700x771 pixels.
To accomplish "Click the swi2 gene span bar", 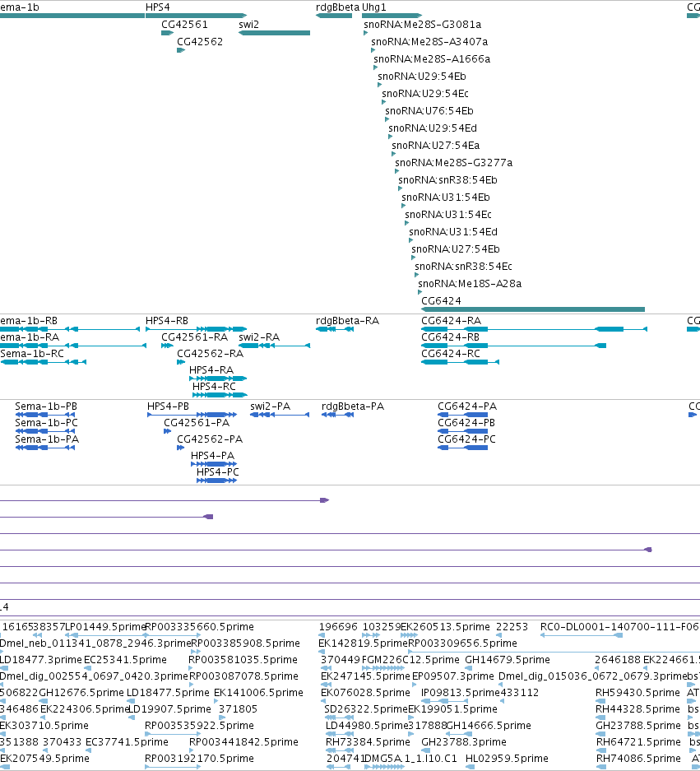I will (274, 33).
